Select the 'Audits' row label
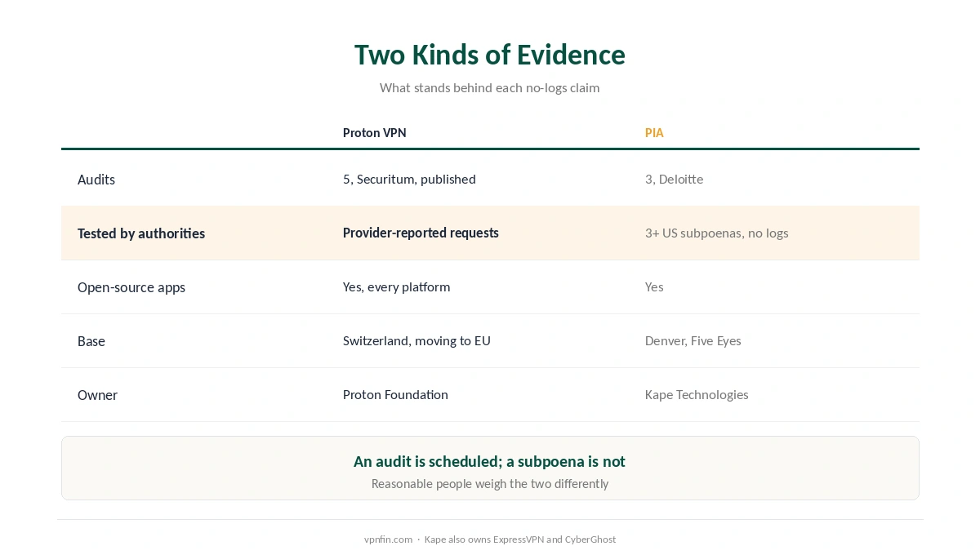This screenshot has width=980, height=555. [x=96, y=180]
